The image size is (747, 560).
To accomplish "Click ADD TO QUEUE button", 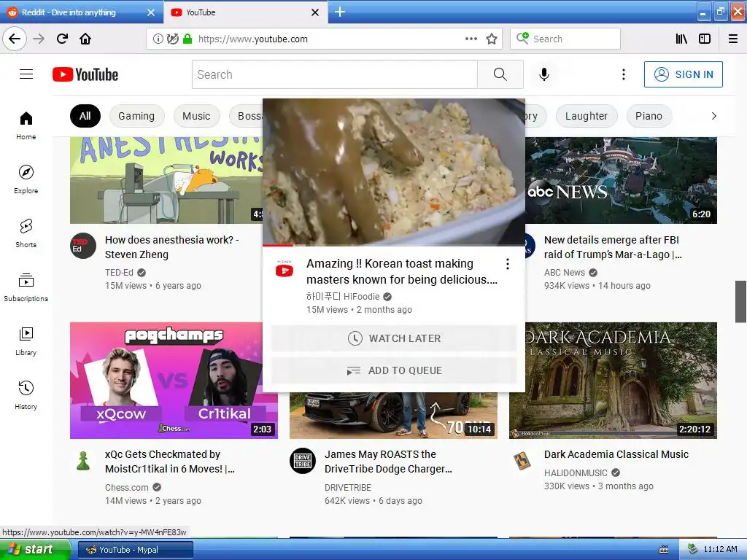I will [394, 370].
